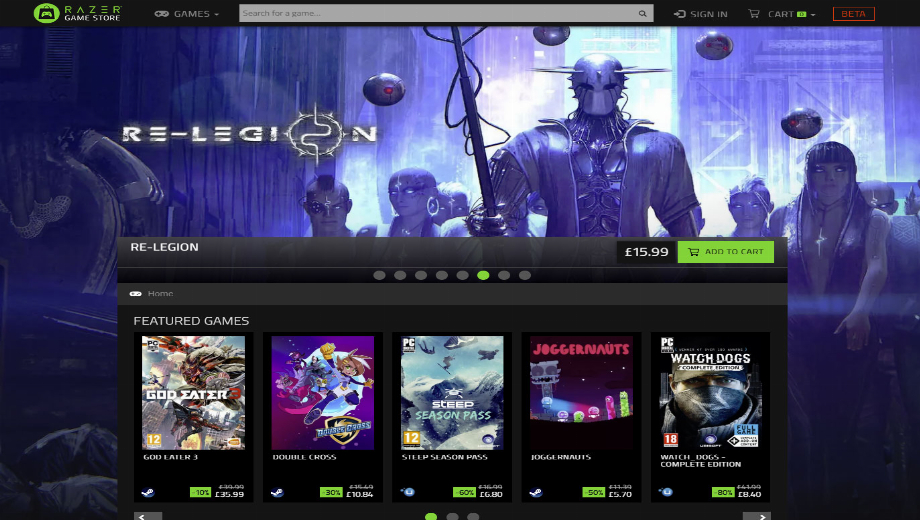Click the green cart count badge
Viewport: 920px width, 520px height.
[x=801, y=14]
